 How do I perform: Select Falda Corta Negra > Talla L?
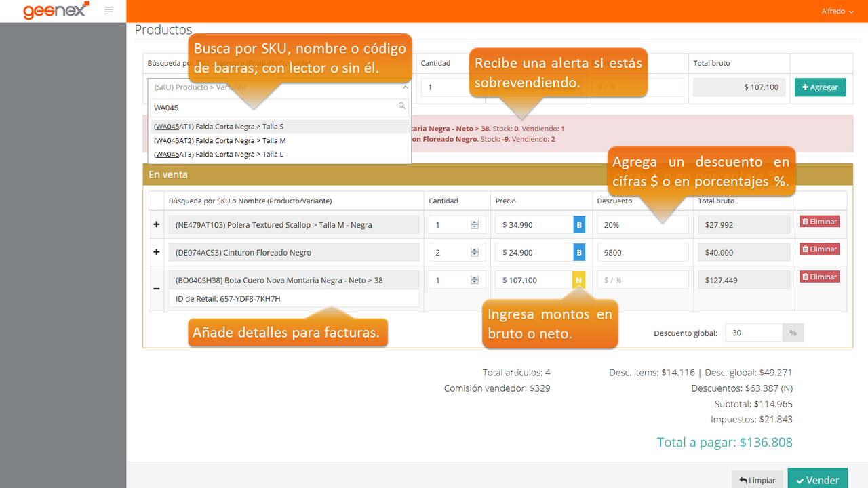280,154
